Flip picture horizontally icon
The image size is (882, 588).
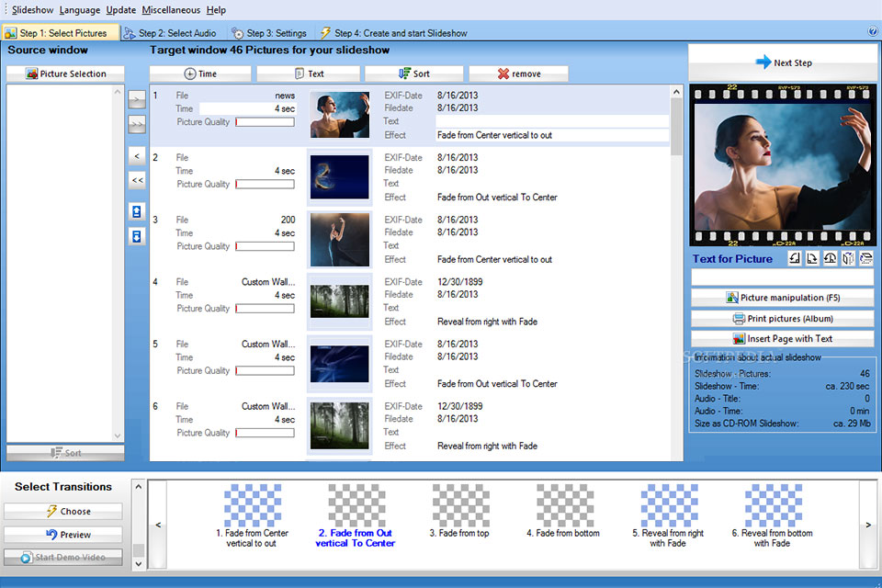coord(848,258)
